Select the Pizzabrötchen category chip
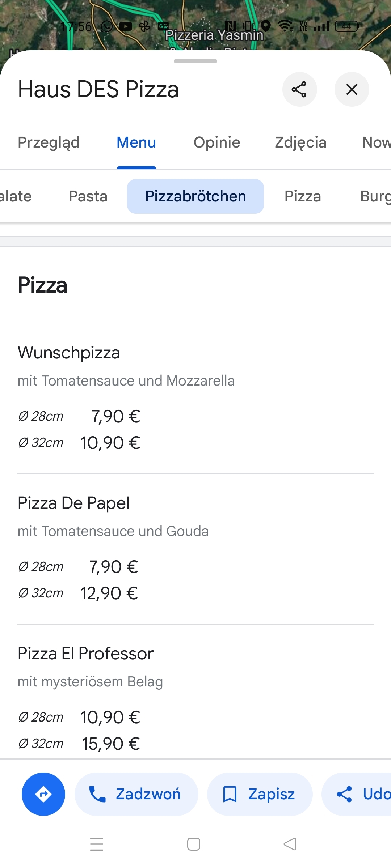 pyautogui.click(x=195, y=196)
